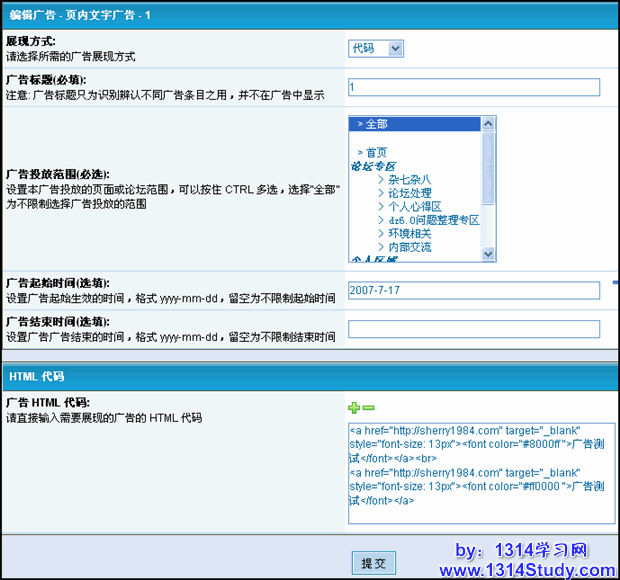Click the scope list scrollbar thumb
The height and width of the screenshot is (580, 620).
pyautogui.click(x=488, y=166)
